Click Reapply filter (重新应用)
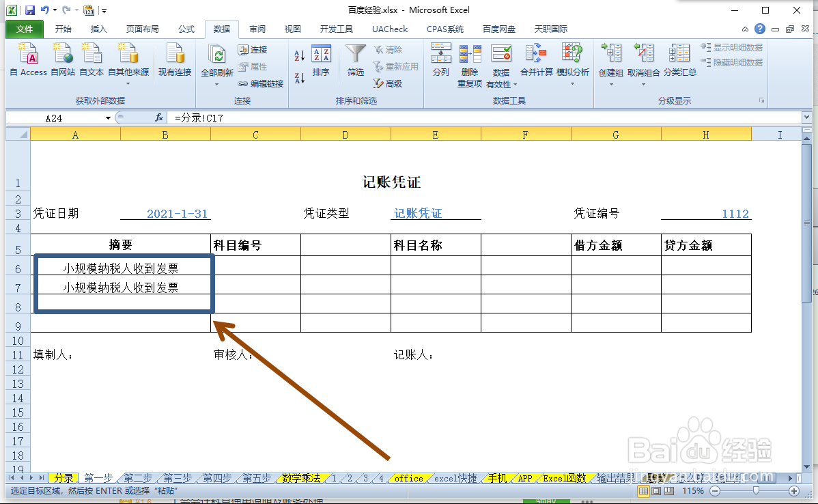Image resolution: width=818 pixels, height=504 pixels. pos(395,67)
